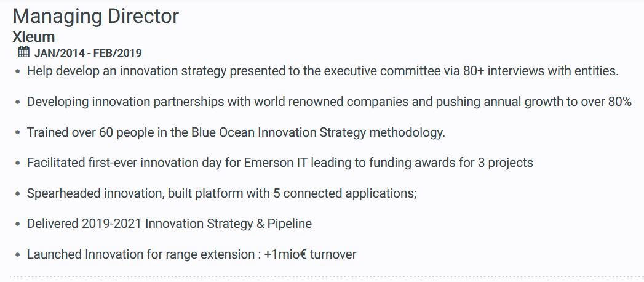Select the line about 5 connected applications

[222, 193]
